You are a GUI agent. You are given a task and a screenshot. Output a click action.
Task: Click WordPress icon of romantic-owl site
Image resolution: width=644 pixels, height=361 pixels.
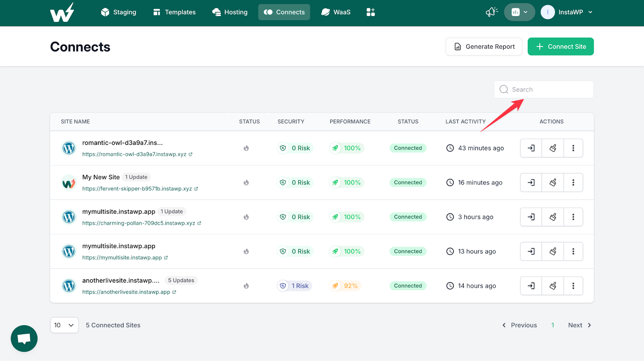point(69,148)
